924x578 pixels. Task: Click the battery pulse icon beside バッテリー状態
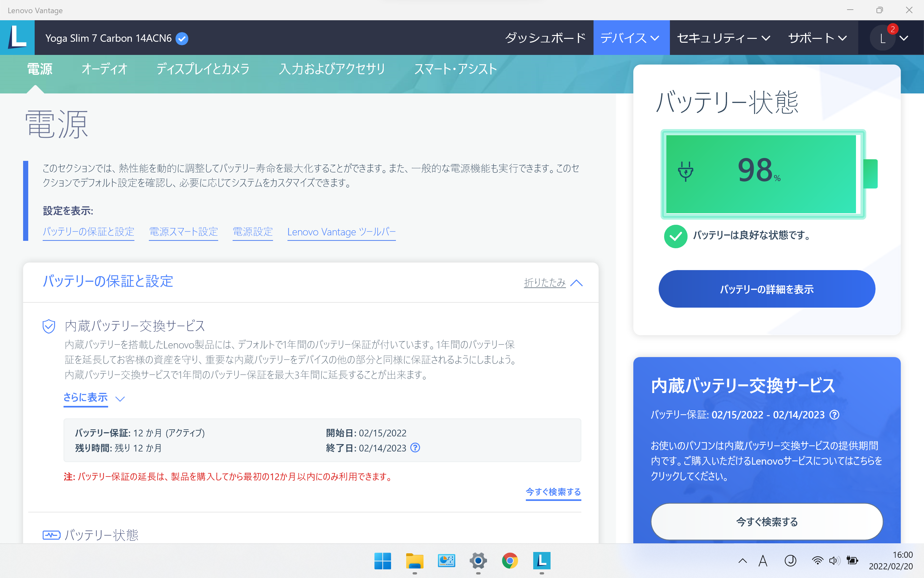tap(51, 535)
